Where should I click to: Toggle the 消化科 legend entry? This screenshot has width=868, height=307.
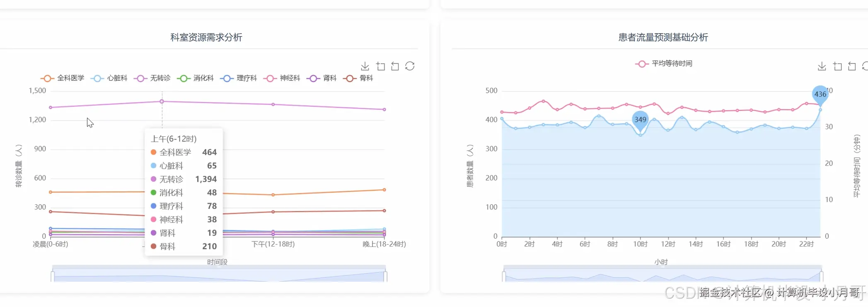pyautogui.click(x=195, y=78)
